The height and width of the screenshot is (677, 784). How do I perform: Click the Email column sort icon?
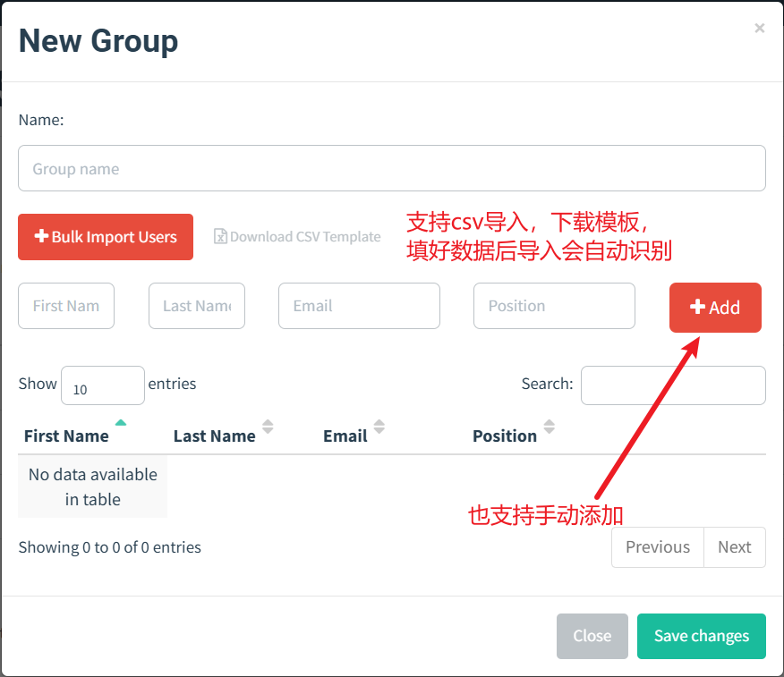[x=379, y=427]
